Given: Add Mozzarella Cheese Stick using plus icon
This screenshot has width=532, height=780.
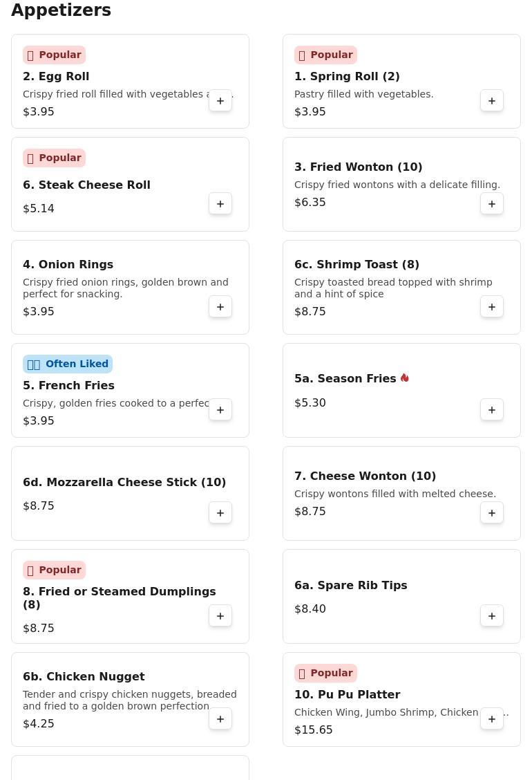Looking at the screenshot, I should tap(220, 512).
